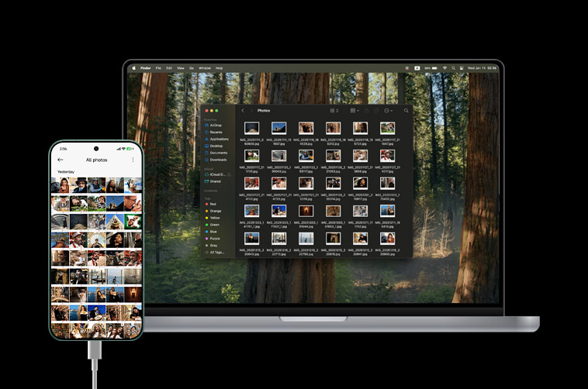Image resolution: width=588 pixels, height=389 pixels.
Task: Expand the group-by dropdown in toolbar
Action: tap(353, 111)
